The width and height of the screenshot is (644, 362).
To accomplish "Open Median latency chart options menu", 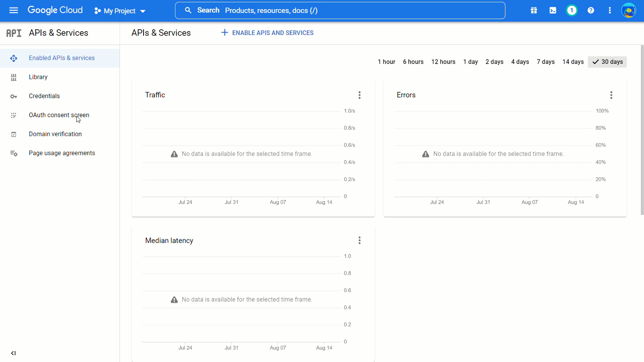I will coord(359,240).
